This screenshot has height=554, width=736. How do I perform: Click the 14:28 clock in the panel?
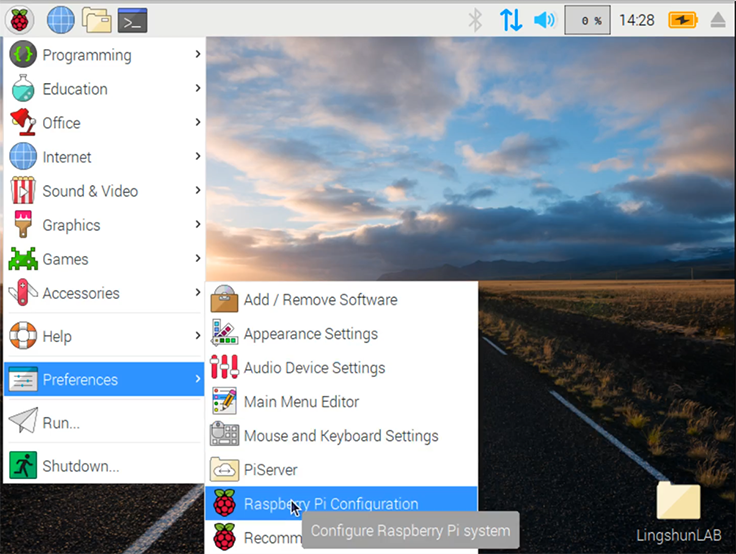point(636,20)
